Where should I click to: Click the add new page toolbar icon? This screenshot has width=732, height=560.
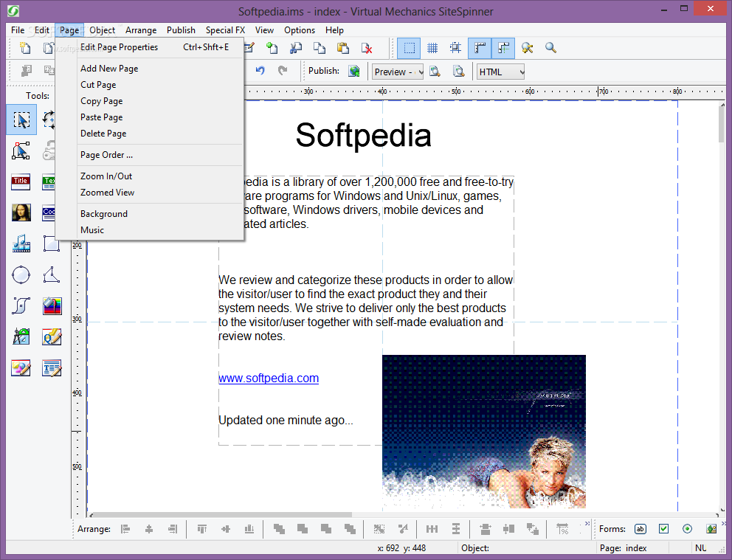click(x=272, y=48)
